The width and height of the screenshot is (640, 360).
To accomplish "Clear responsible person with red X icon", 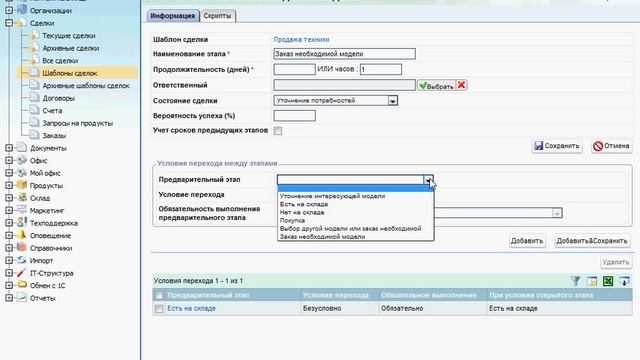I will pos(461,85).
